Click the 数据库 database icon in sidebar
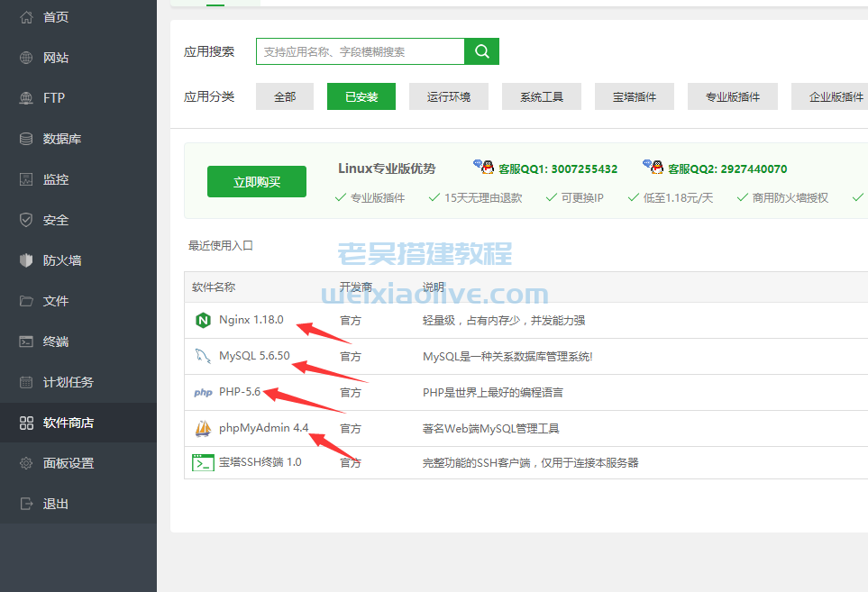Viewport: 868px width, 592px height. (26, 139)
